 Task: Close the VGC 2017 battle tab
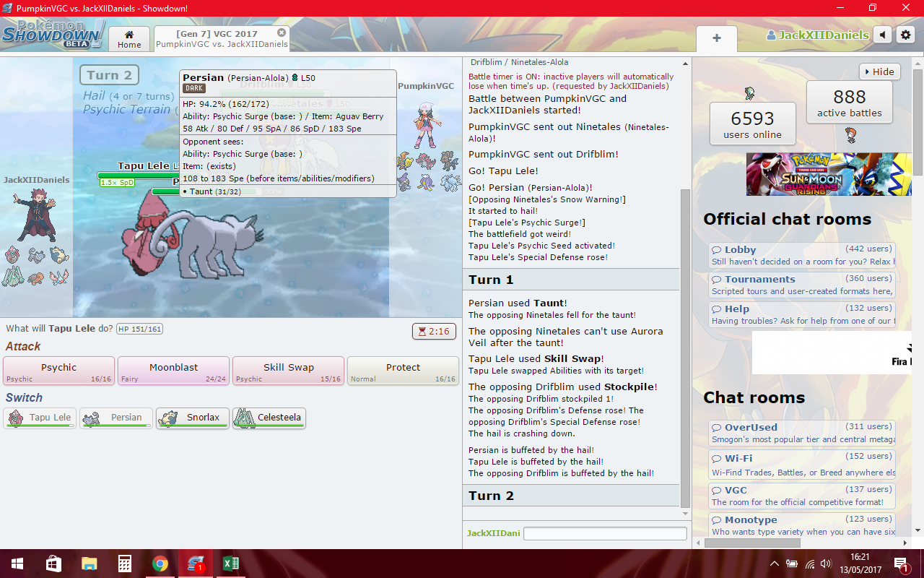282,33
